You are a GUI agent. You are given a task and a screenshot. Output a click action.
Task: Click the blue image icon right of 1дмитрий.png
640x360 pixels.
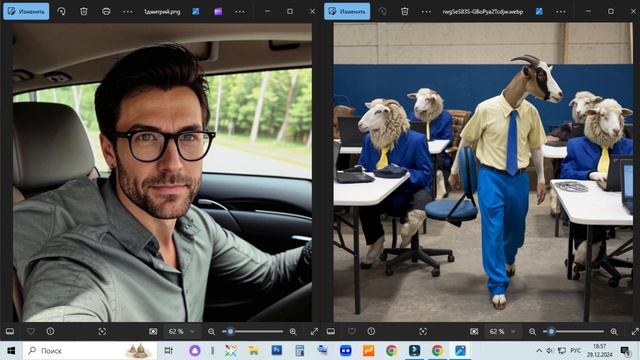[x=196, y=11]
